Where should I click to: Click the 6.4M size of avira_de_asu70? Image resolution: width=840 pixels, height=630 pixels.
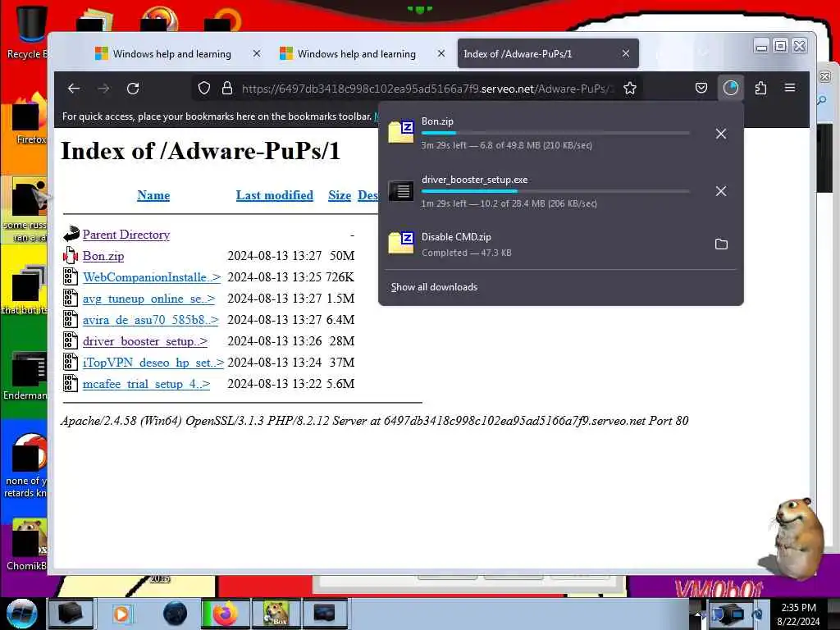click(340, 320)
